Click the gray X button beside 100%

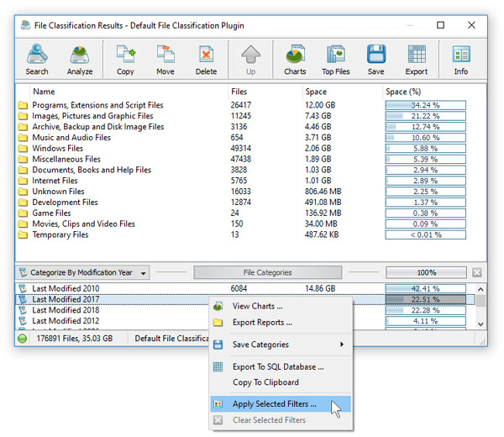(x=477, y=272)
